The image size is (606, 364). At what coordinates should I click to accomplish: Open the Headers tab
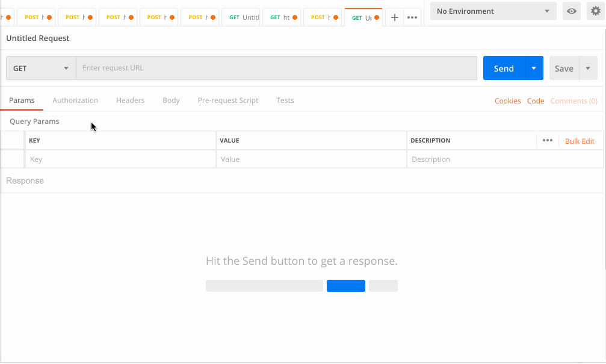click(x=130, y=100)
